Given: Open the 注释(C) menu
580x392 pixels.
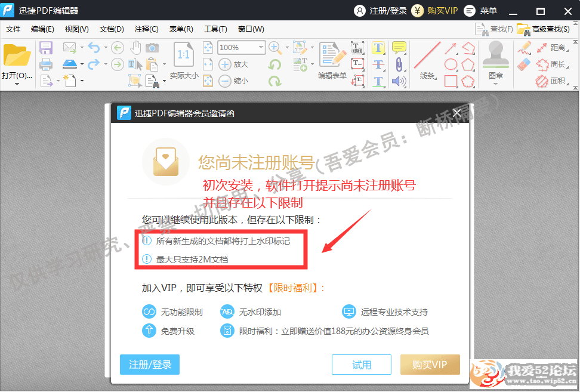Looking at the screenshot, I should (146, 29).
